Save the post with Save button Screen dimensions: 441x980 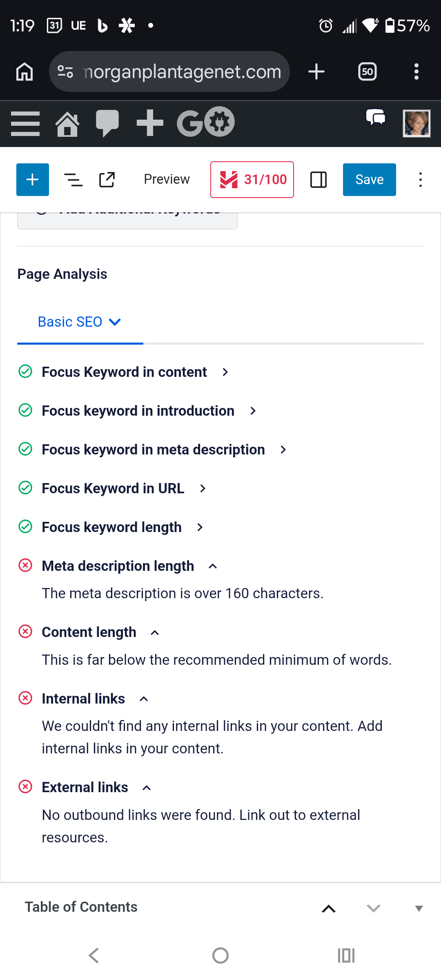[369, 180]
